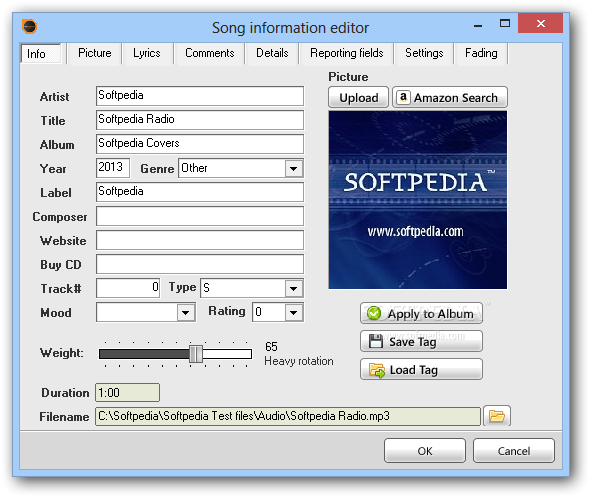Click the Upload picture button
The image size is (590, 497).
click(359, 97)
